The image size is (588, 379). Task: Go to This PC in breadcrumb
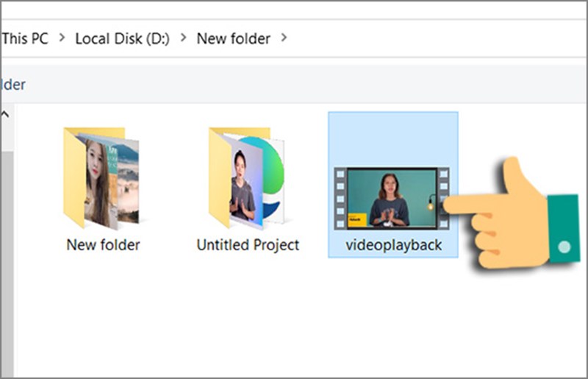click(x=24, y=38)
